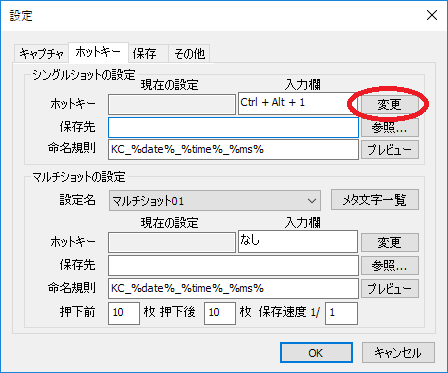448x373 pixels.
Task: Edit multi shot 命名規則 field
Action: (x=233, y=288)
